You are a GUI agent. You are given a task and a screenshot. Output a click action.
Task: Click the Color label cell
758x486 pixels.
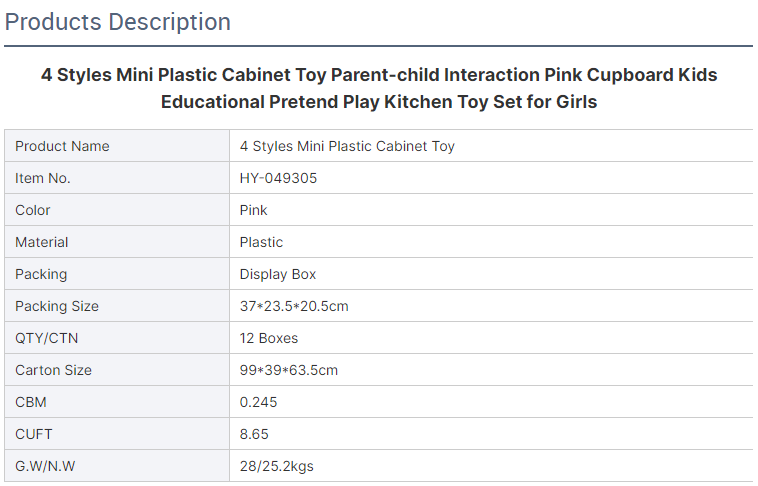117,210
